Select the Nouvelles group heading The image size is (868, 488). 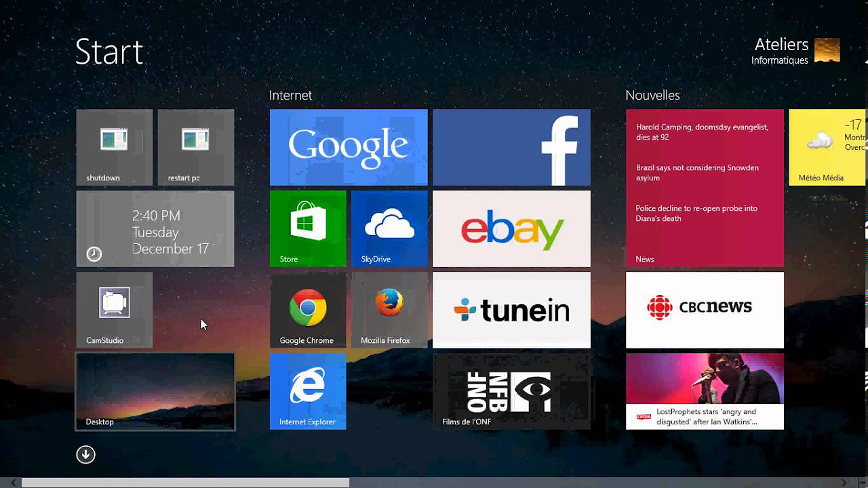click(652, 96)
